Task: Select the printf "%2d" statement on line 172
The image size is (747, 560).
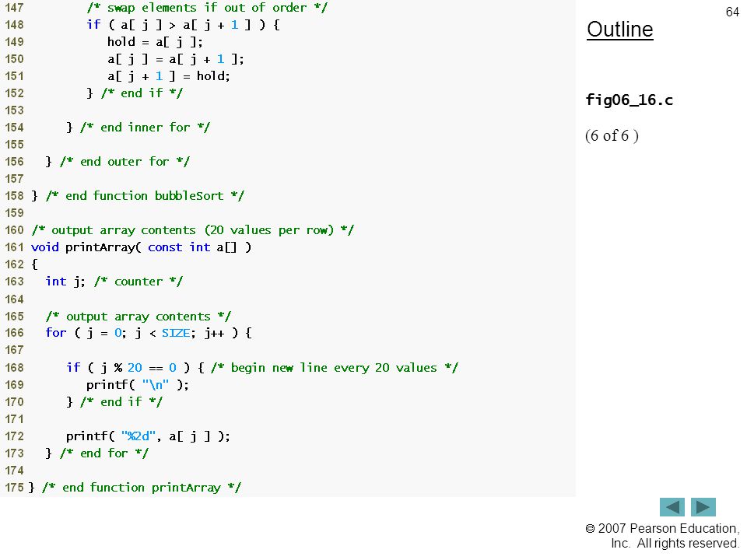Action: (148, 436)
